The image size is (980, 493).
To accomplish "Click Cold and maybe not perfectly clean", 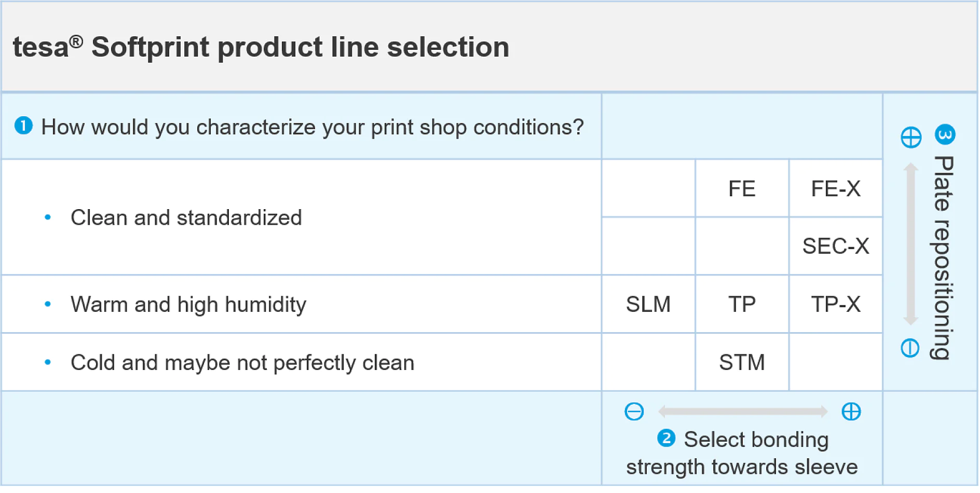I will click(x=242, y=362).
